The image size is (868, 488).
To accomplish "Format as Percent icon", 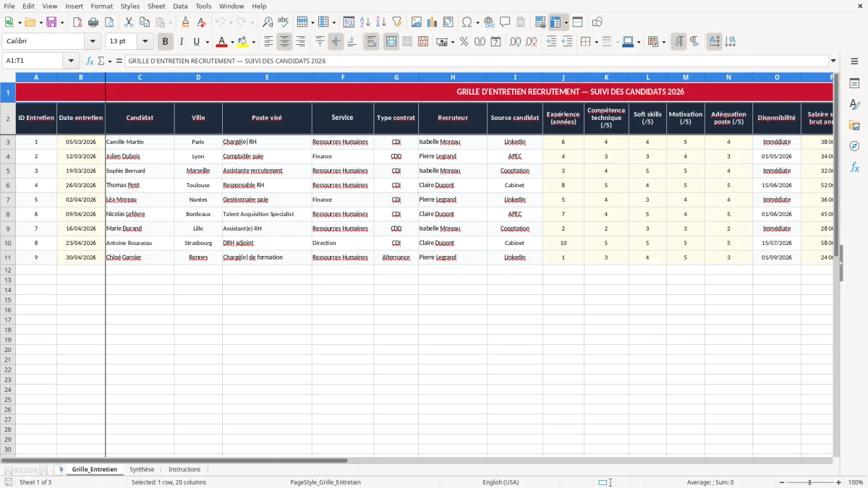I will (464, 42).
